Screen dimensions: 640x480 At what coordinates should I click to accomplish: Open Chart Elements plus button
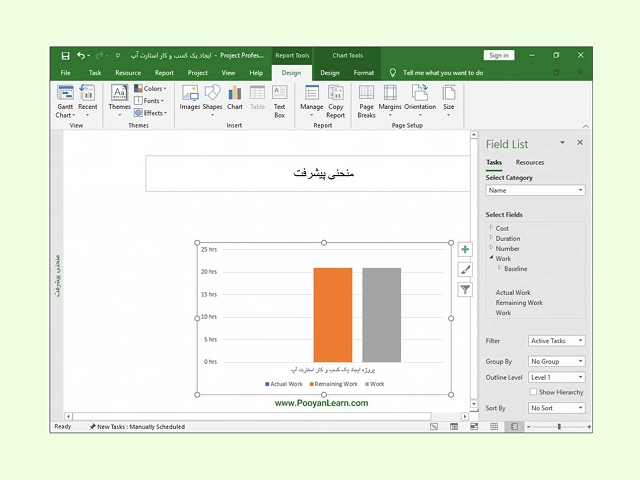[x=465, y=249]
